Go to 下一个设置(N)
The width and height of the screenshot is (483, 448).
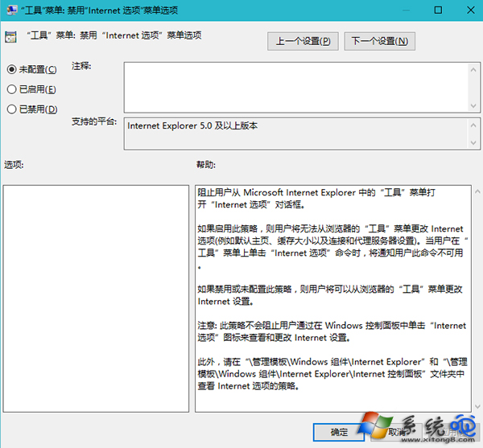pyautogui.click(x=379, y=41)
